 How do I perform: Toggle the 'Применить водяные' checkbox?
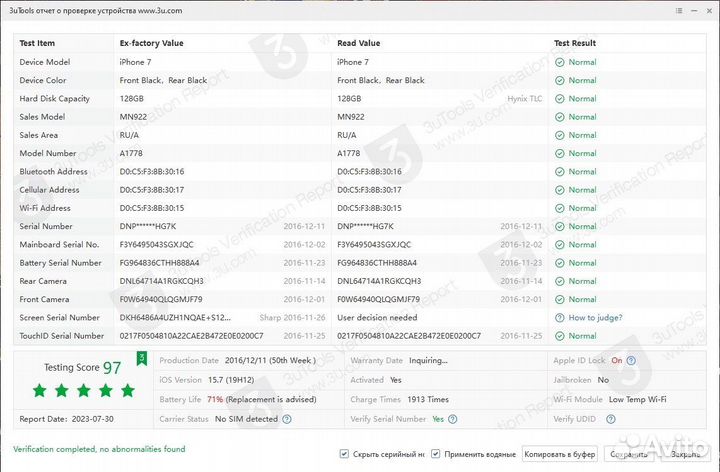point(435,454)
